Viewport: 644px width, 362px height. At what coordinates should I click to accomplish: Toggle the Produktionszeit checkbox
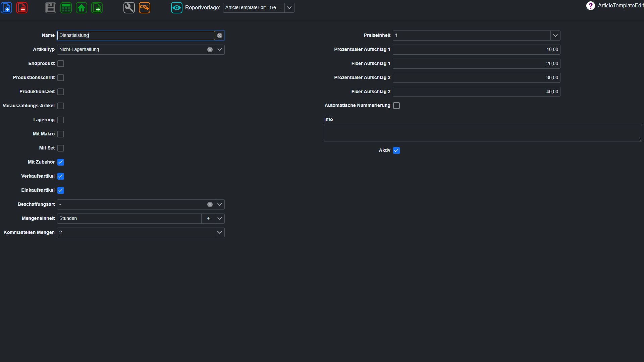coord(61,92)
